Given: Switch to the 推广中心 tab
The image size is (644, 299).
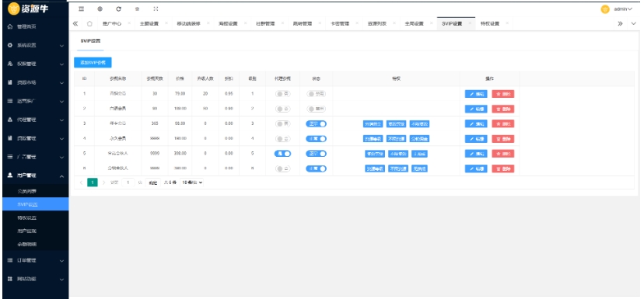Looking at the screenshot, I should pyautogui.click(x=112, y=24).
